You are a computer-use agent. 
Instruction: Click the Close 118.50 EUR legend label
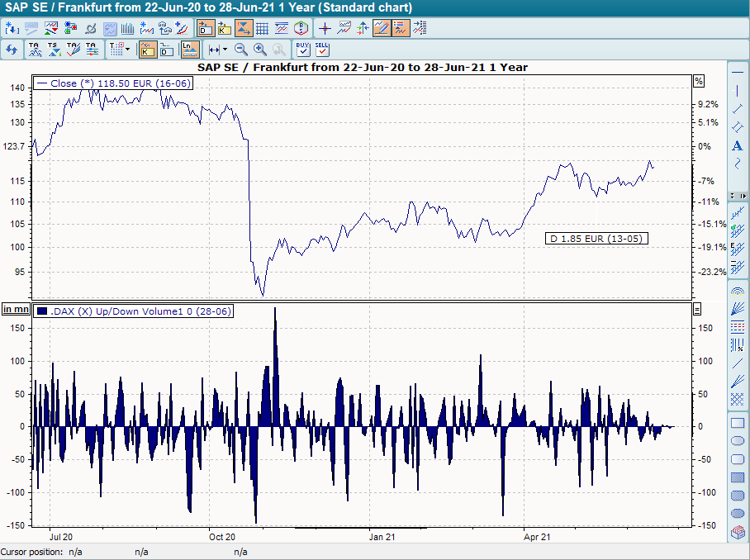[113, 83]
